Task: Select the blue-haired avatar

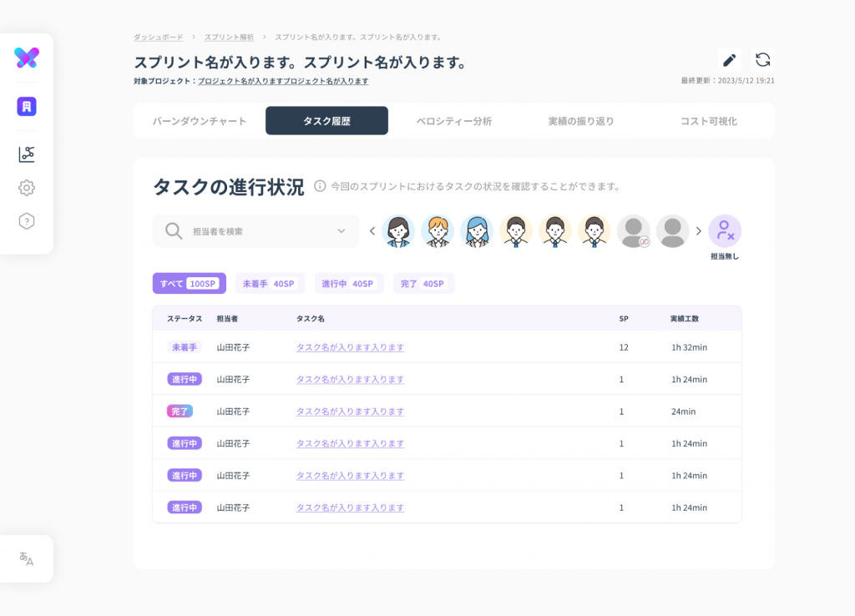Action: (477, 231)
